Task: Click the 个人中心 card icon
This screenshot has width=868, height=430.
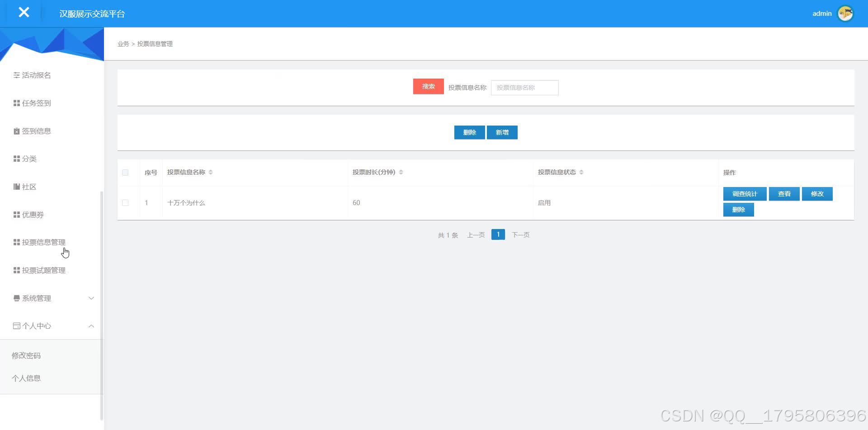Action: (x=16, y=326)
